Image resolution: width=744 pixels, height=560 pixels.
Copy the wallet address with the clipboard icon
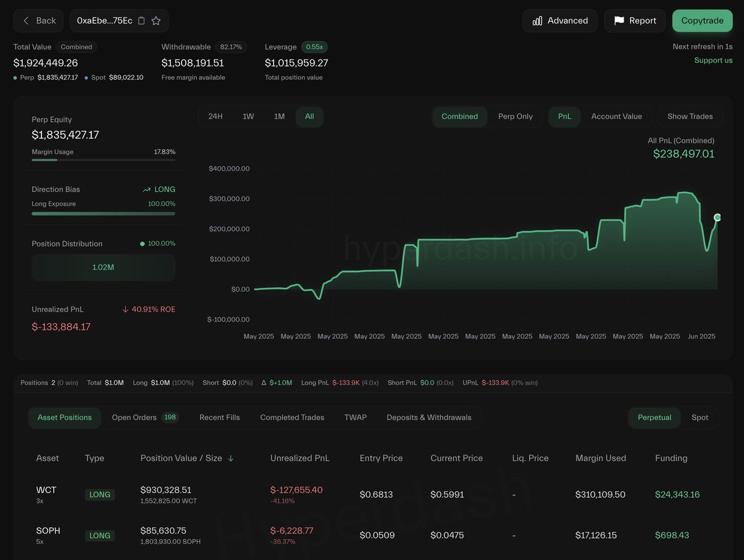pos(141,20)
